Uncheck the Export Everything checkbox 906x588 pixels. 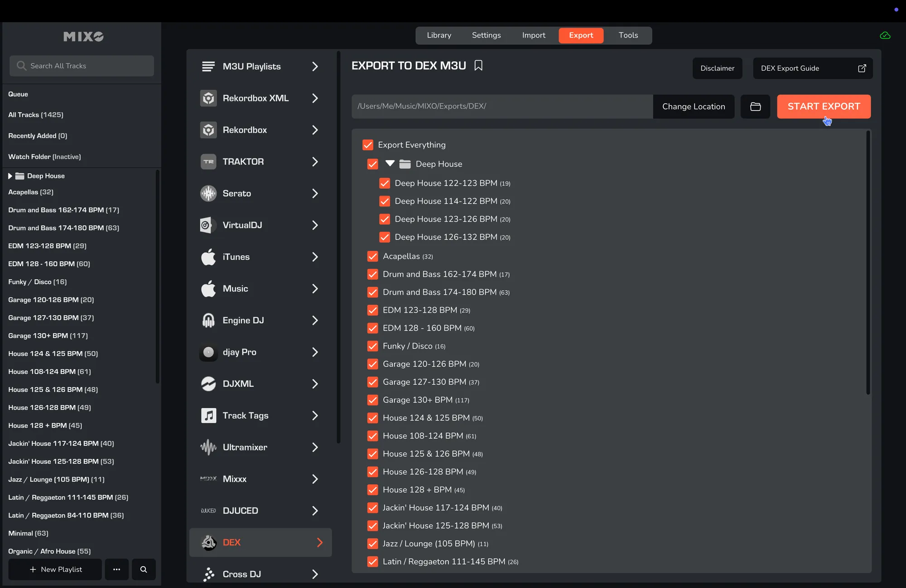368,145
